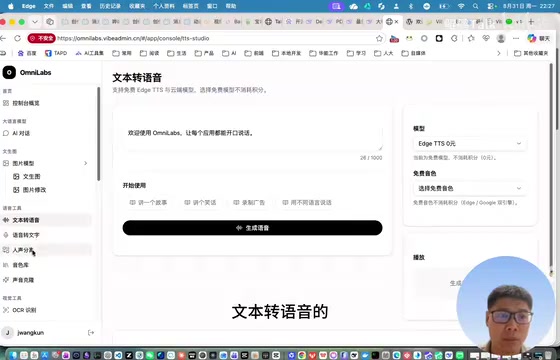
Task: Open the 文生图 sidebar icon
Action: click(x=16, y=176)
